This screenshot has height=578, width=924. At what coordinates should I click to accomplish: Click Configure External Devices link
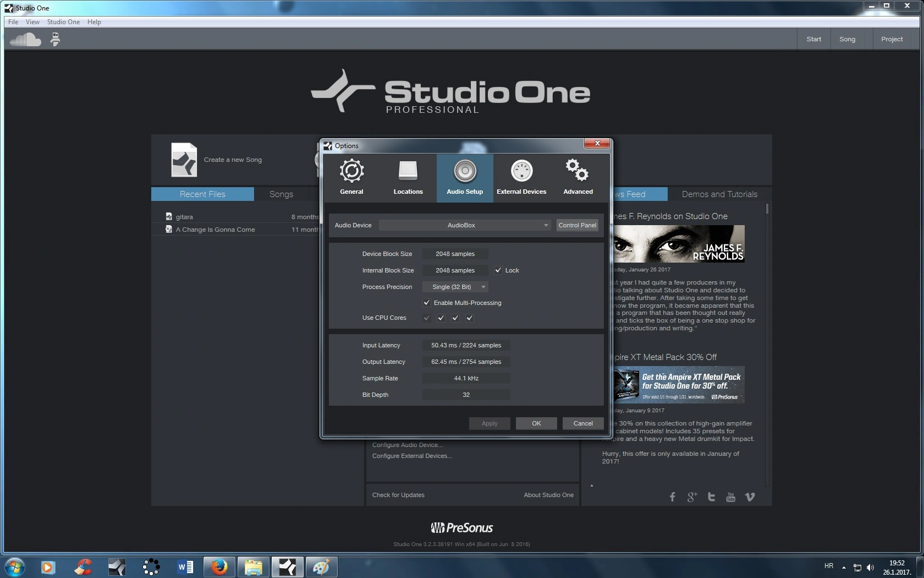[412, 456]
